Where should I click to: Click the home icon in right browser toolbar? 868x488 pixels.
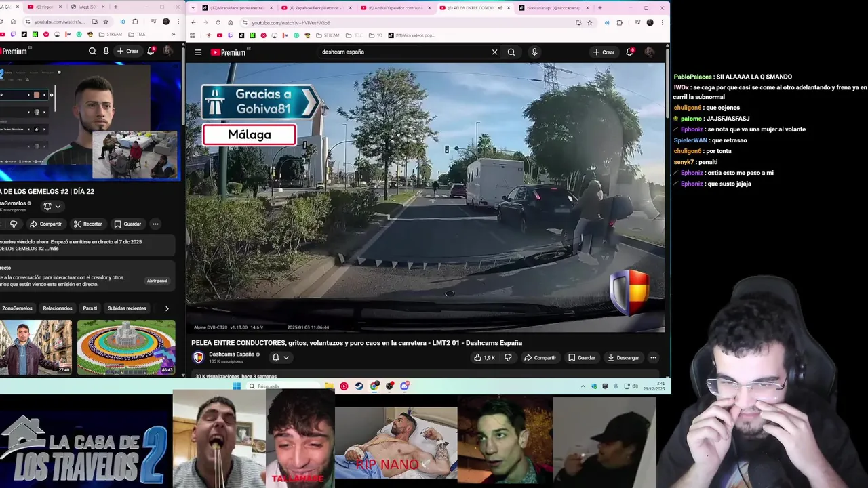230,22
